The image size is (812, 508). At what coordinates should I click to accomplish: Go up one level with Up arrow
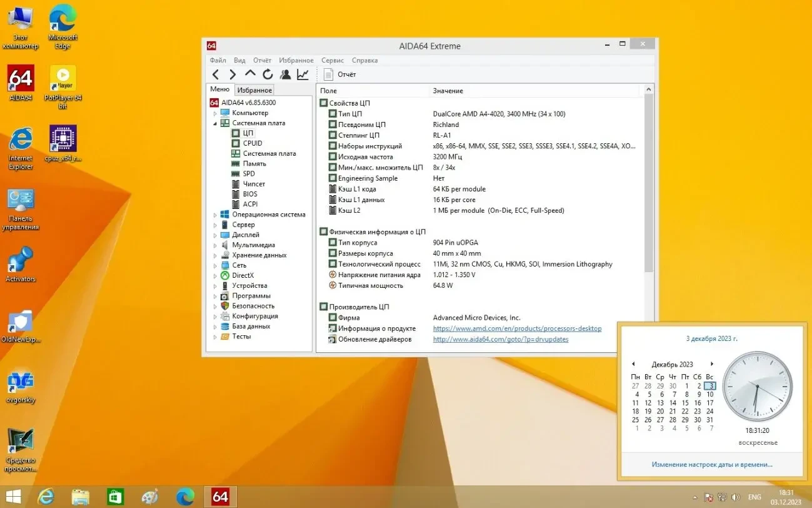[250, 74]
